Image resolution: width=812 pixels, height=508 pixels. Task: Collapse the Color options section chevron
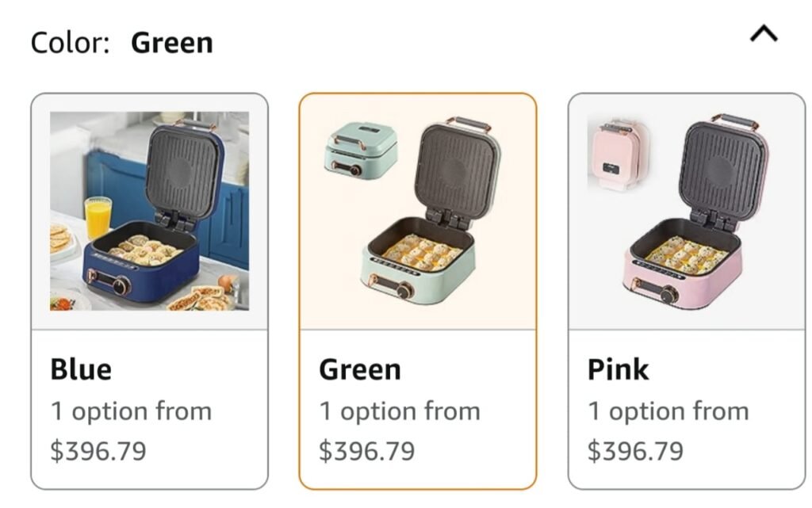point(764,34)
